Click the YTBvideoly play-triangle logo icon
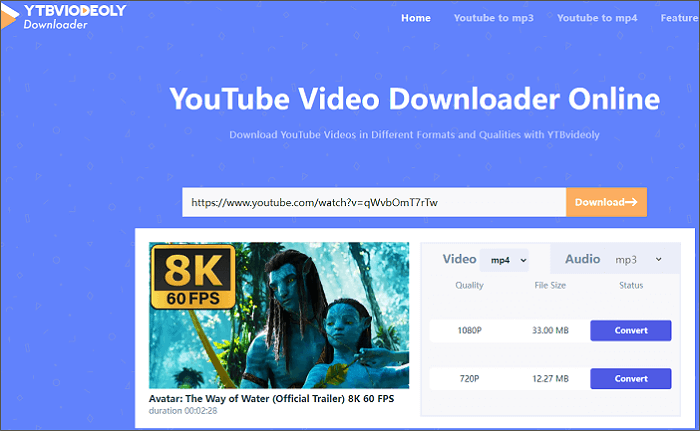700x431 pixels. tap(9, 17)
